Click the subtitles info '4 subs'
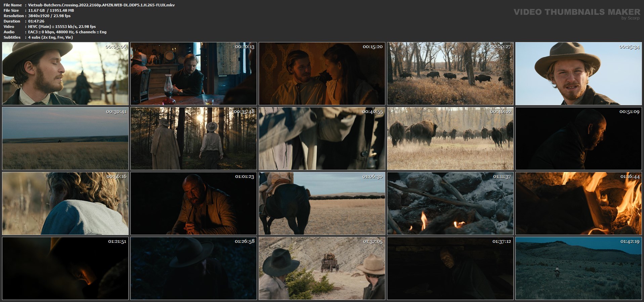Viewport: 644px width, 302px height. coord(50,37)
